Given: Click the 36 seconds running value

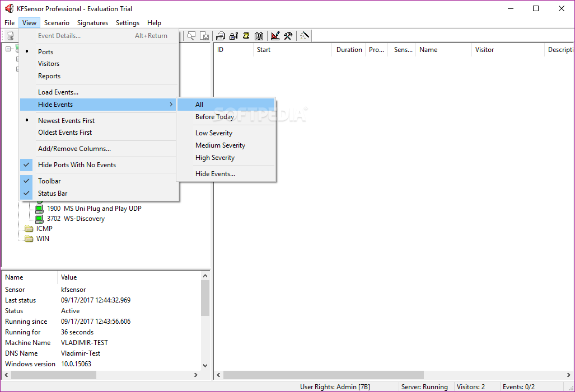Looking at the screenshot, I should tap(77, 332).
